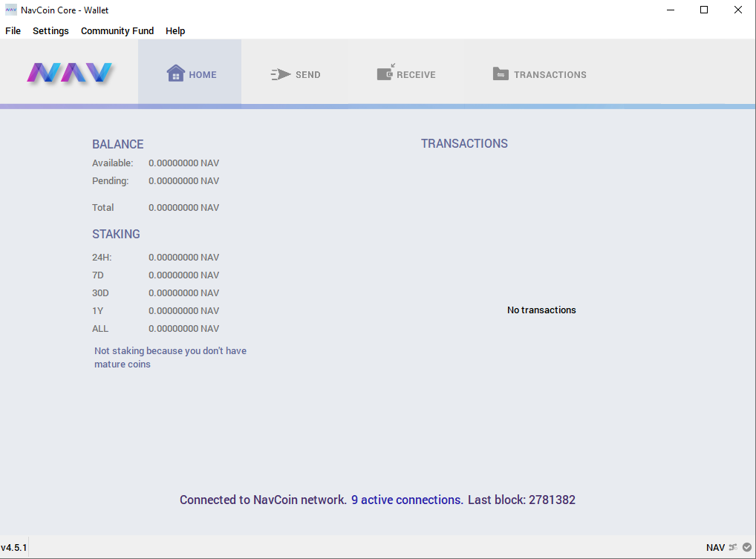This screenshot has width=756, height=559.
Task: Click the BALANCE heading
Action: [x=117, y=144]
